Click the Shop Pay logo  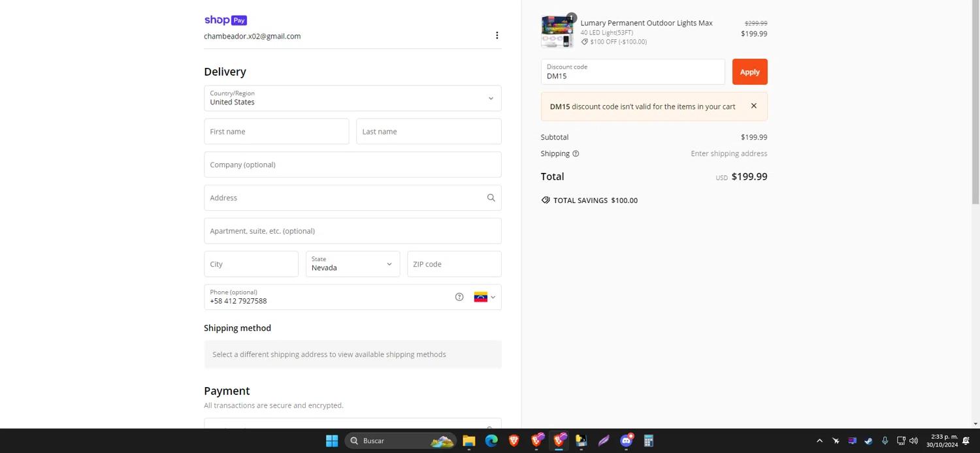pos(225,20)
